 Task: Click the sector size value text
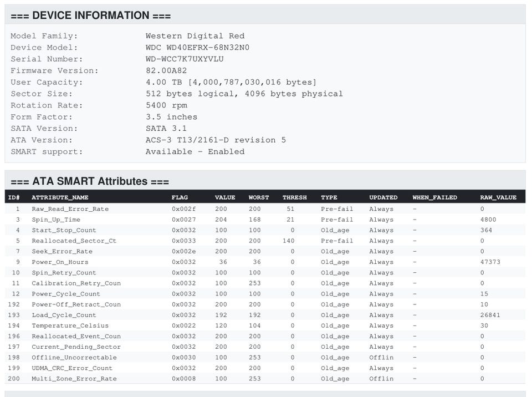[244, 94]
